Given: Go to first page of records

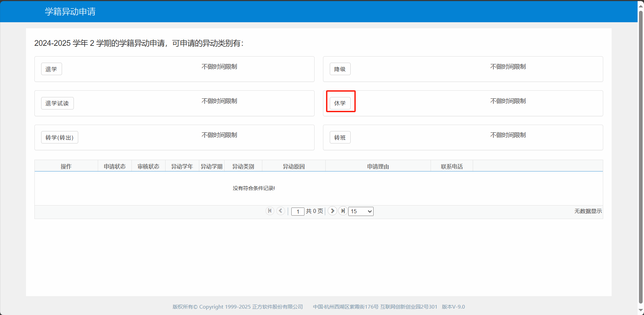Looking at the screenshot, I should pos(270,211).
